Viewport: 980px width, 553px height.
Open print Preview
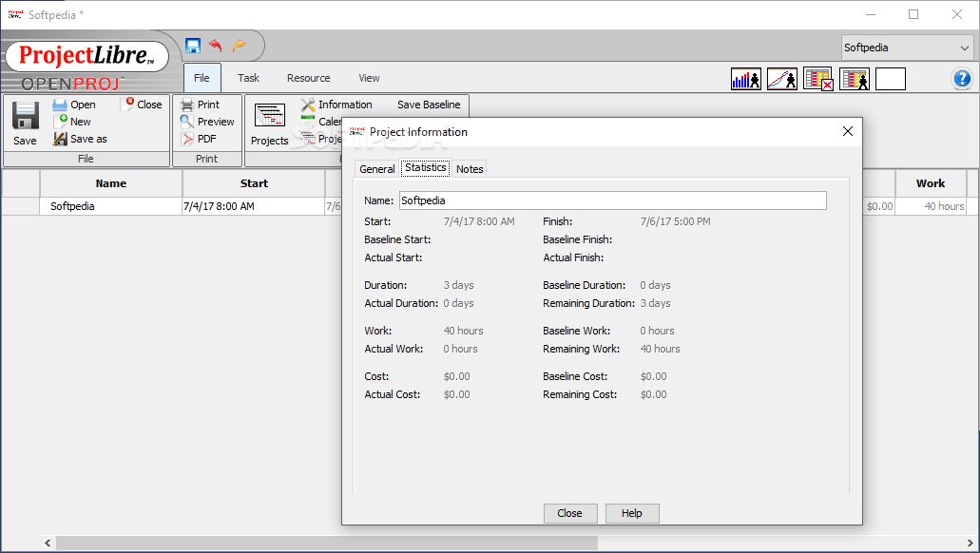tap(207, 122)
